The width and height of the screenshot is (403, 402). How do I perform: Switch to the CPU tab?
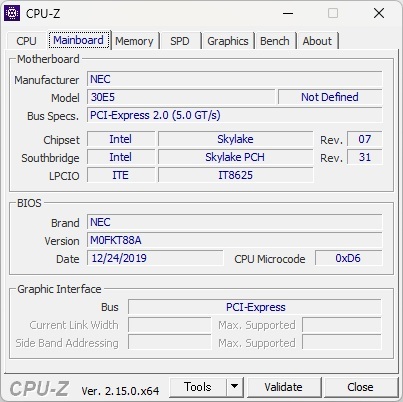pos(26,41)
